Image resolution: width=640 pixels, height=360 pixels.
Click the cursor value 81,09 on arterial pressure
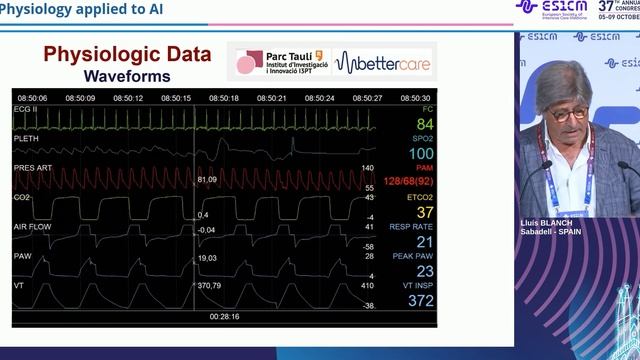(x=207, y=180)
